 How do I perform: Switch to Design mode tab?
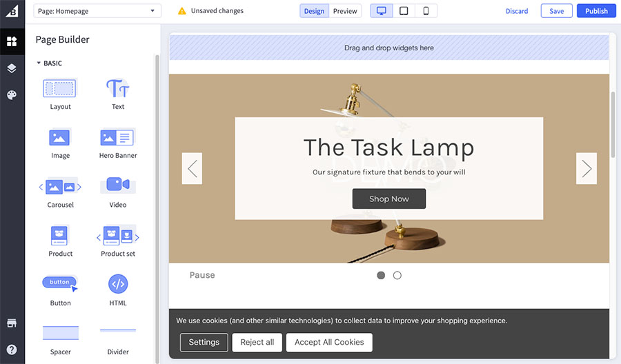tap(314, 11)
